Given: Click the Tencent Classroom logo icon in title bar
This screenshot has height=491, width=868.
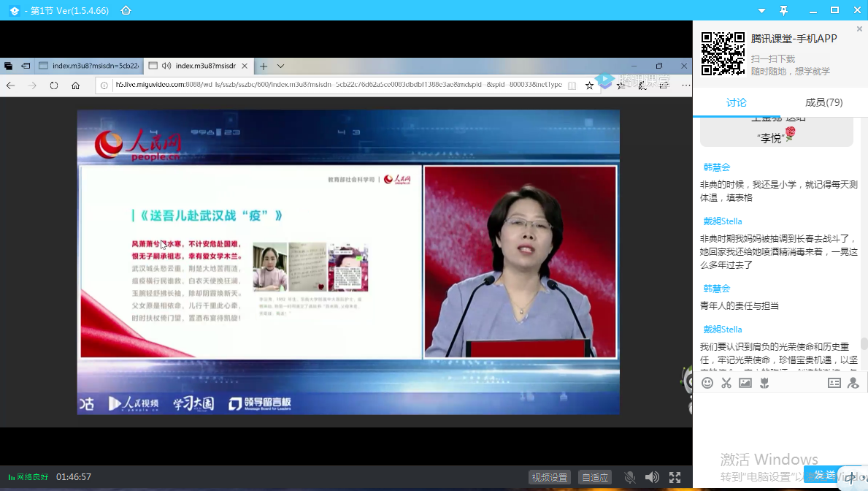Looking at the screenshot, I should (x=15, y=10).
